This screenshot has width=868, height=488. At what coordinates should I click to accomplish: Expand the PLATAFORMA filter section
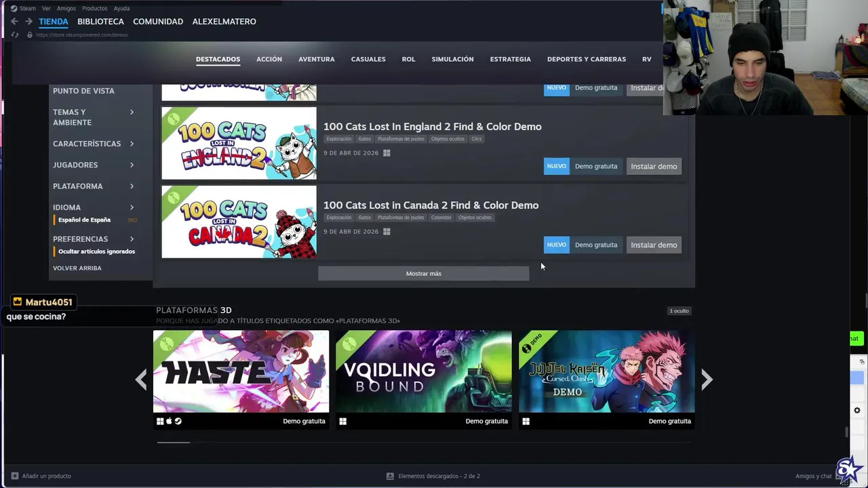coord(94,186)
